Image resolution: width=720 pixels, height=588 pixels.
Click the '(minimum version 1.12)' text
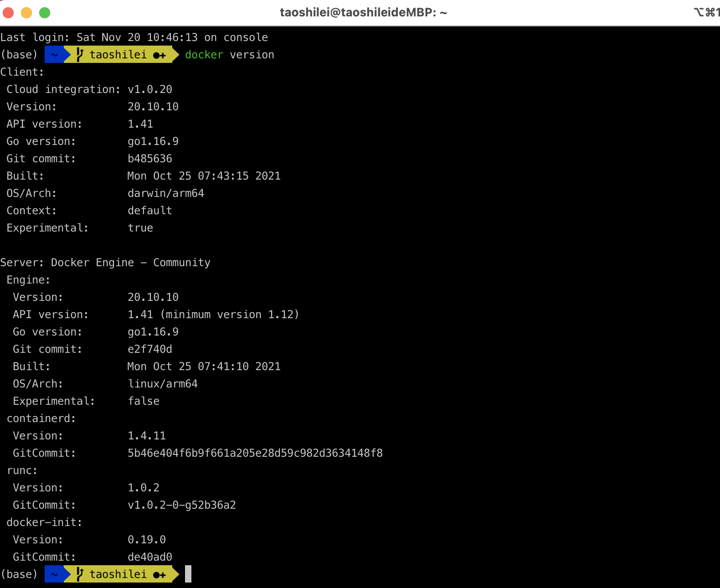point(230,315)
